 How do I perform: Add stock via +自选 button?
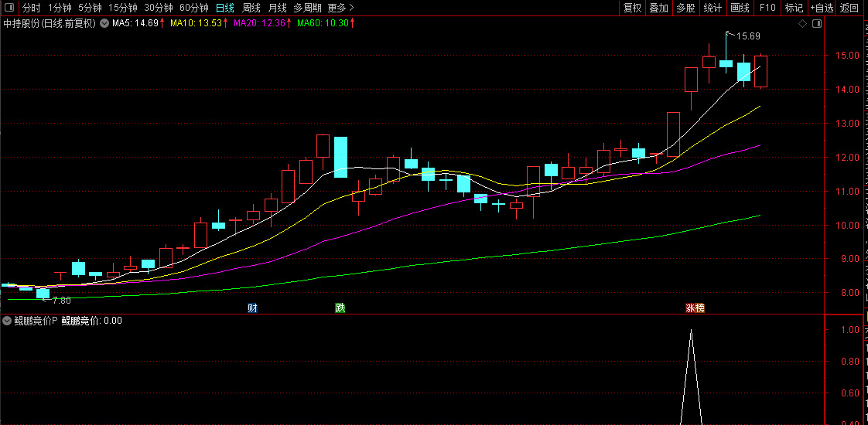822,8
